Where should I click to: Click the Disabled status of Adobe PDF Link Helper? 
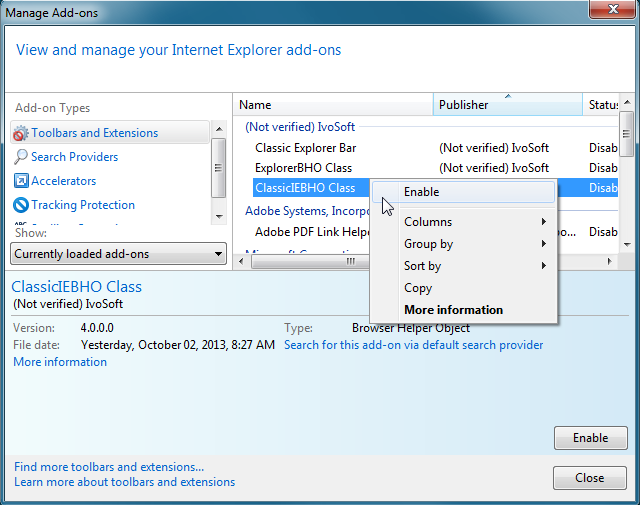(x=603, y=232)
